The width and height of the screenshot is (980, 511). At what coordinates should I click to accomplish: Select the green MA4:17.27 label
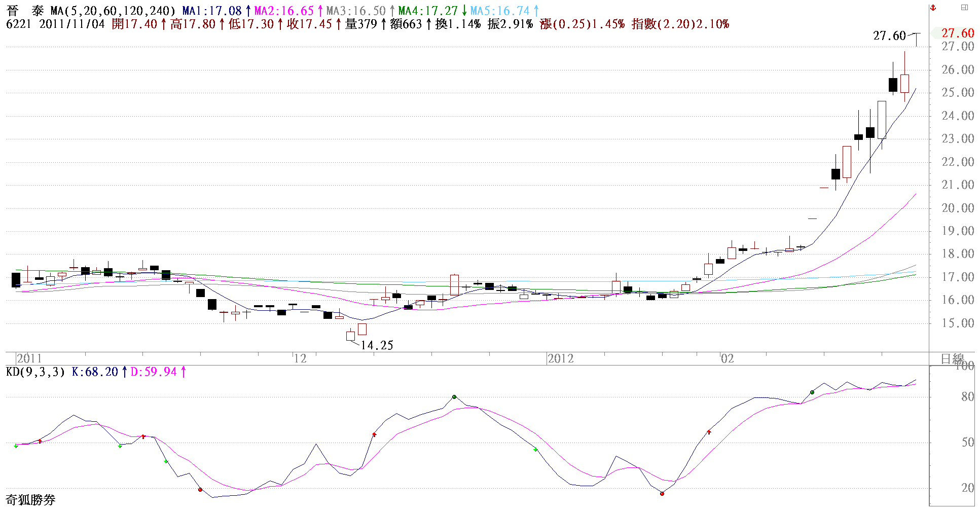coord(428,11)
